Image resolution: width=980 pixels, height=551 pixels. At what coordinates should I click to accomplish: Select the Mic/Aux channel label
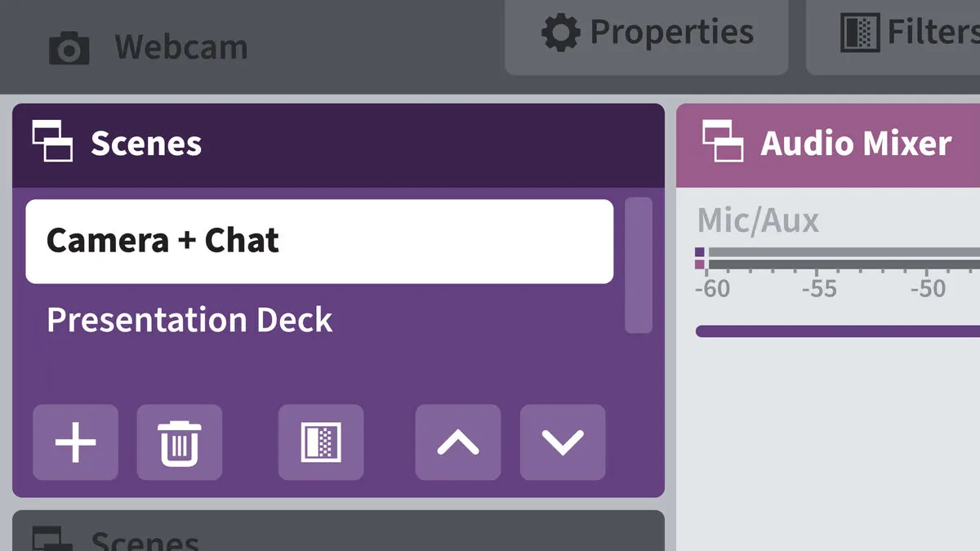pos(757,220)
